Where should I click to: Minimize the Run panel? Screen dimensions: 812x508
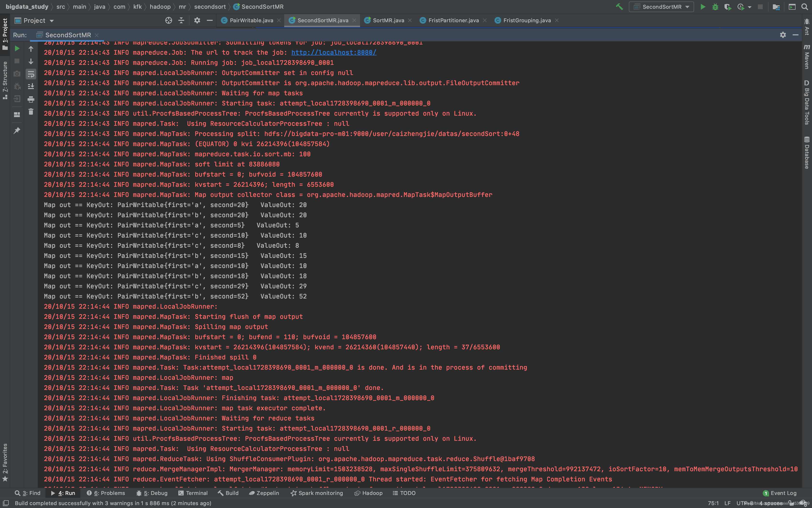point(795,35)
